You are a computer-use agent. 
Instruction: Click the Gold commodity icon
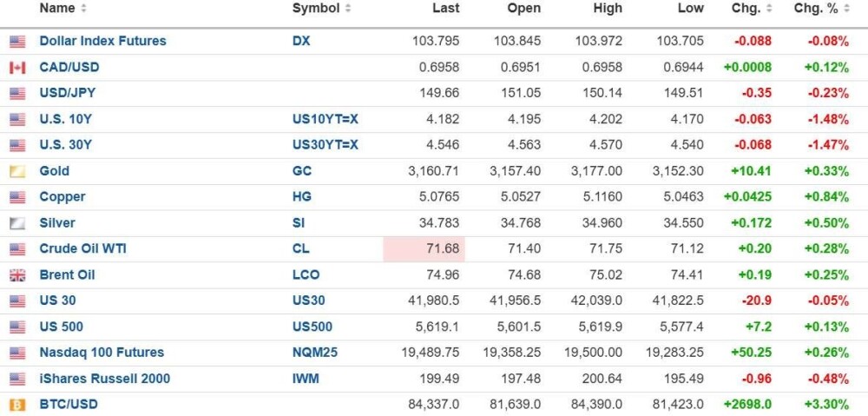17,172
